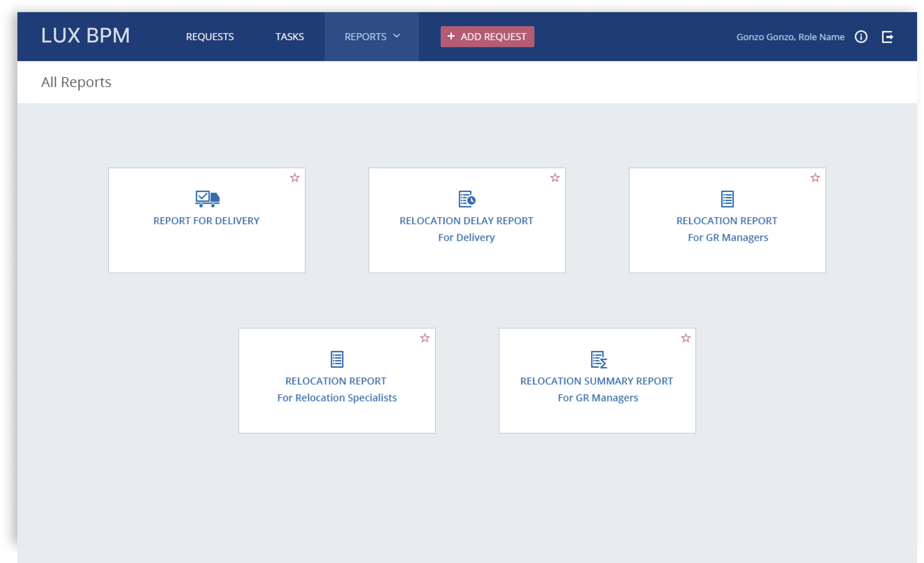Favorite the Report For Delivery card star
The image size is (924, 563).
(x=295, y=177)
